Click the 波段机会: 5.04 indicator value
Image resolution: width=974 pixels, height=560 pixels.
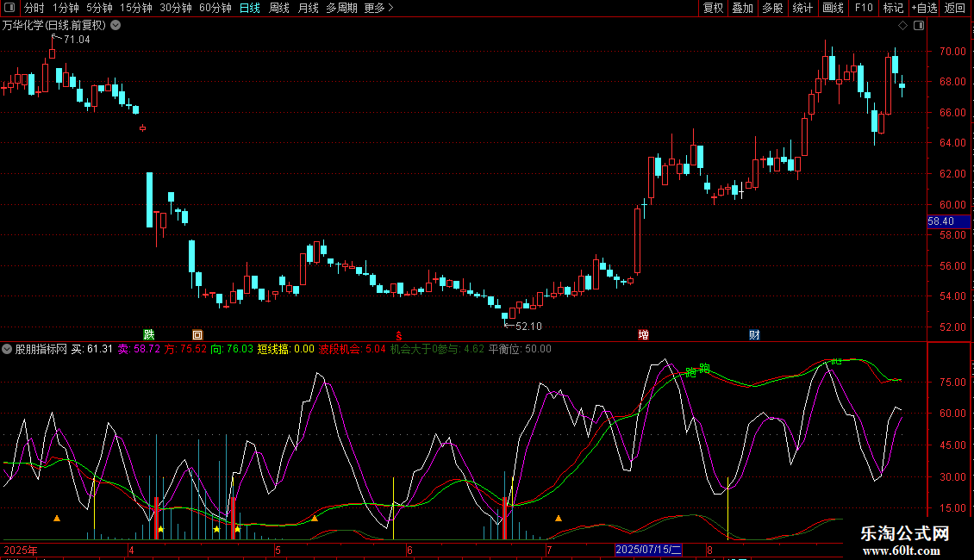click(353, 349)
